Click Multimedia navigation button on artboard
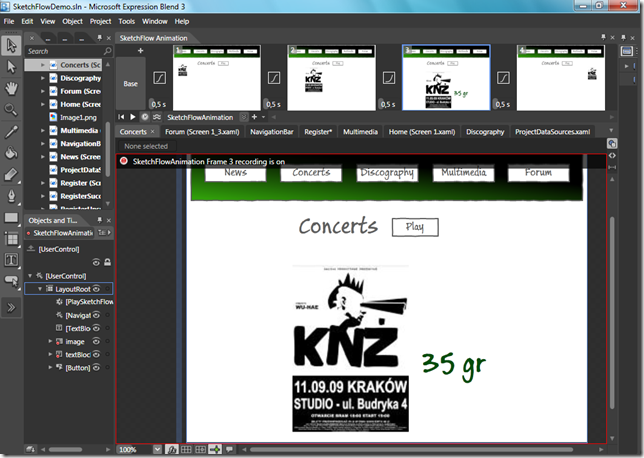Viewport: 644px width, 458px height. (463, 173)
